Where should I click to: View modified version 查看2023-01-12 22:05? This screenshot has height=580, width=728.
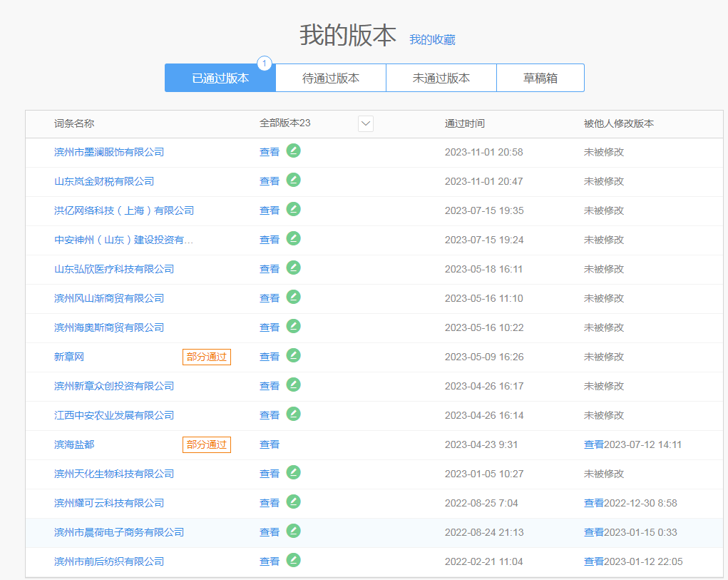coord(633,562)
